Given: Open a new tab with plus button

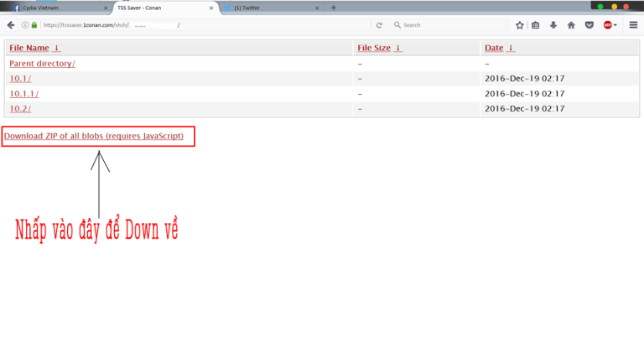Looking at the screenshot, I should pos(334,8).
